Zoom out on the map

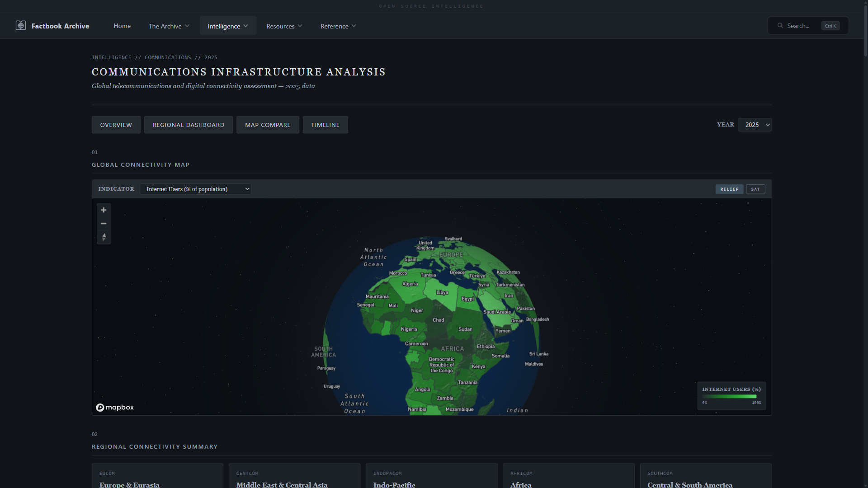tap(104, 224)
